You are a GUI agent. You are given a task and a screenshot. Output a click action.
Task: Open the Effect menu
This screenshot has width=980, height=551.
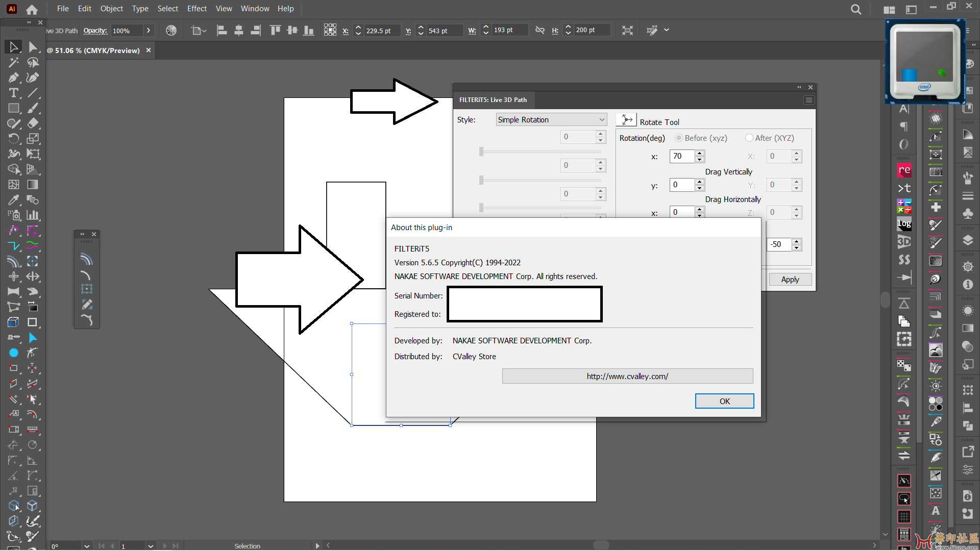197,9
